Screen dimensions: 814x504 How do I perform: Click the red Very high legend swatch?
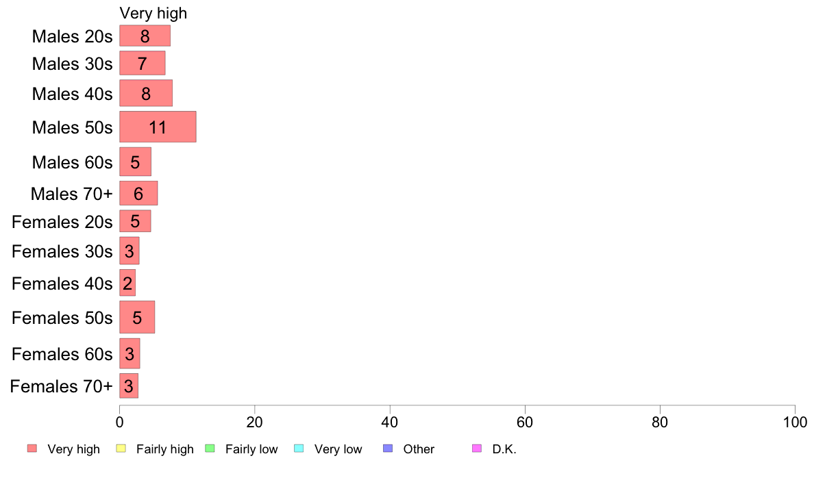coord(32,449)
